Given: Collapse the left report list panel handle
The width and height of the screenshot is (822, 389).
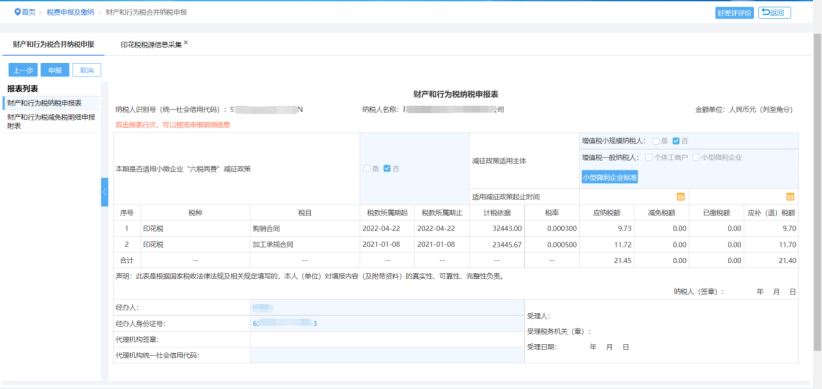Looking at the screenshot, I should 104,192.
